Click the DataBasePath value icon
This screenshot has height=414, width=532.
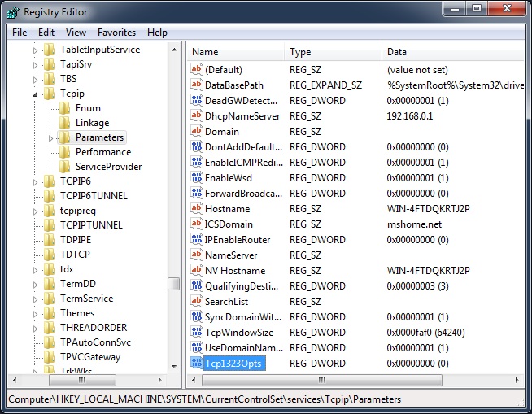tap(197, 85)
